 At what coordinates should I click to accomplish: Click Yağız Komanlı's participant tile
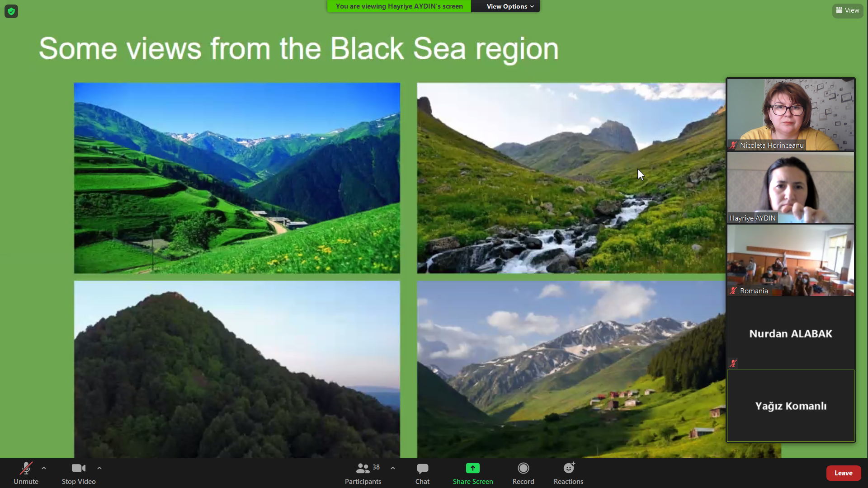coord(790,406)
